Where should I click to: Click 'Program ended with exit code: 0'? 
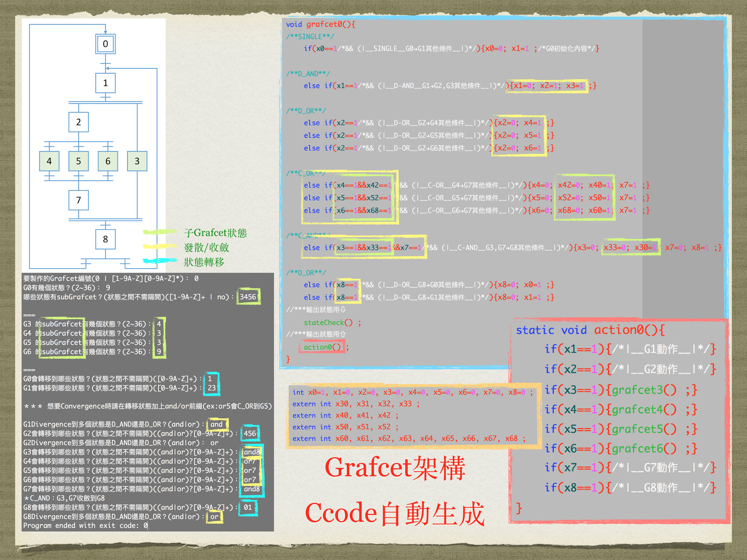click(85, 526)
